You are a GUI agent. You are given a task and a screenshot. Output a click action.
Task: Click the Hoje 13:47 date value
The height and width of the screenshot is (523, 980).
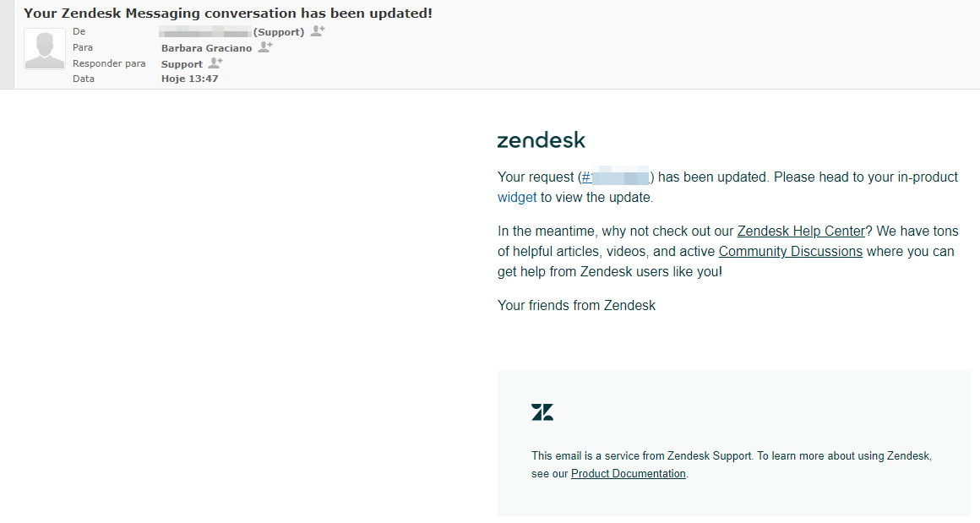pos(189,78)
